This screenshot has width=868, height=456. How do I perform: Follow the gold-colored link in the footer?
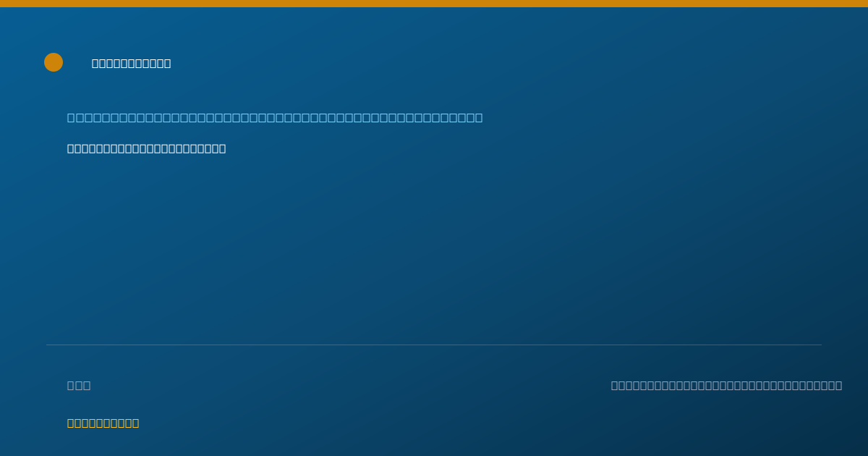point(103,423)
